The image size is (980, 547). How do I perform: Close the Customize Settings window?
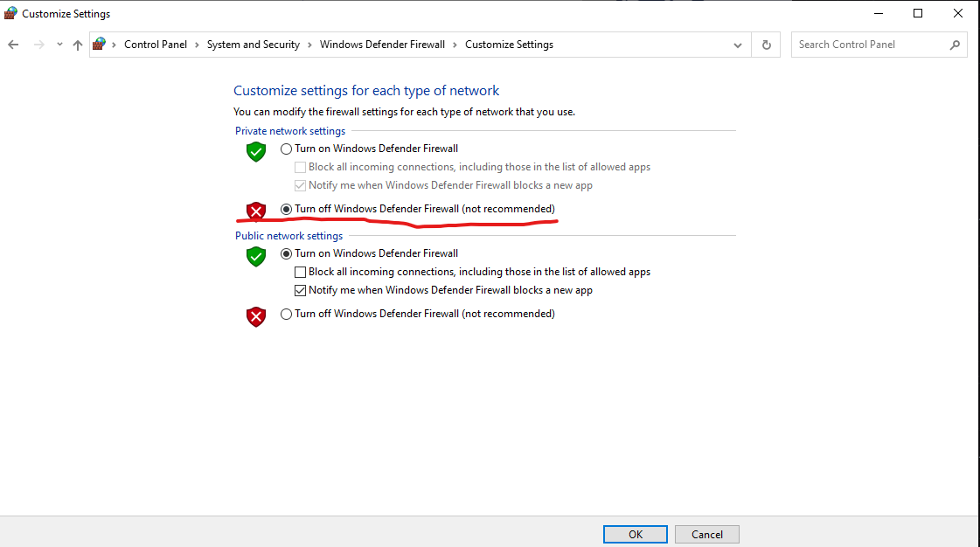click(x=957, y=13)
